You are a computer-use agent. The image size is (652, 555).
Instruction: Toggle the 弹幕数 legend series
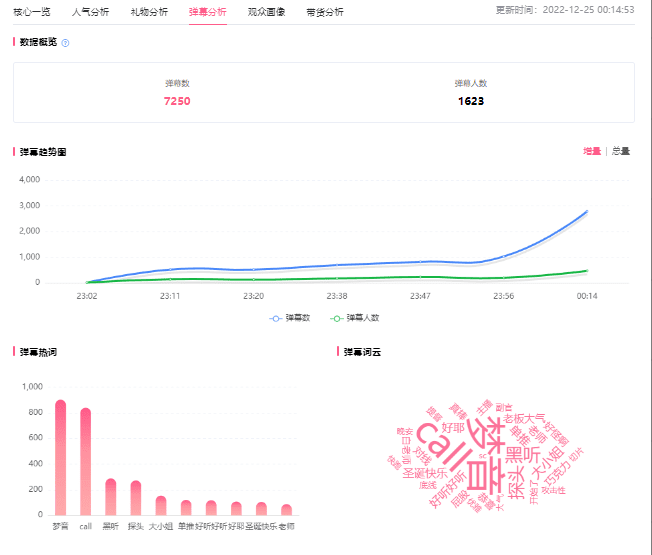click(x=290, y=318)
